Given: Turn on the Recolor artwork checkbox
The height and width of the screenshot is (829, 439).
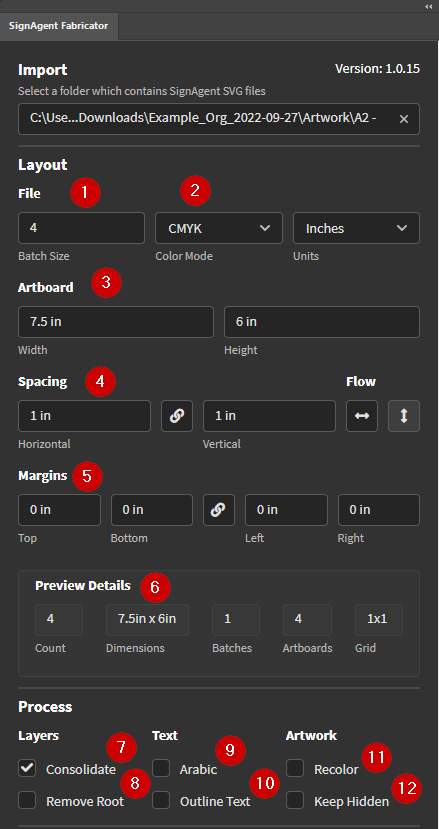Looking at the screenshot, I should [295, 768].
